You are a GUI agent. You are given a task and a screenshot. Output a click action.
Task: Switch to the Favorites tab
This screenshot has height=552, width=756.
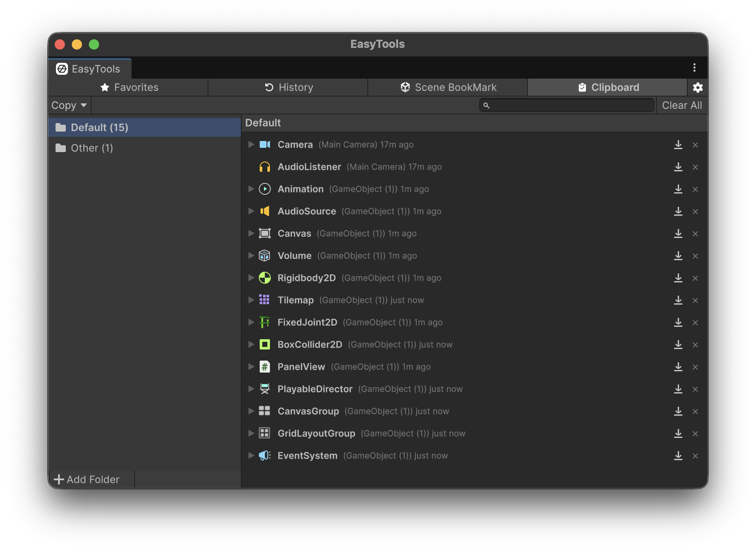tap(129, 87)
